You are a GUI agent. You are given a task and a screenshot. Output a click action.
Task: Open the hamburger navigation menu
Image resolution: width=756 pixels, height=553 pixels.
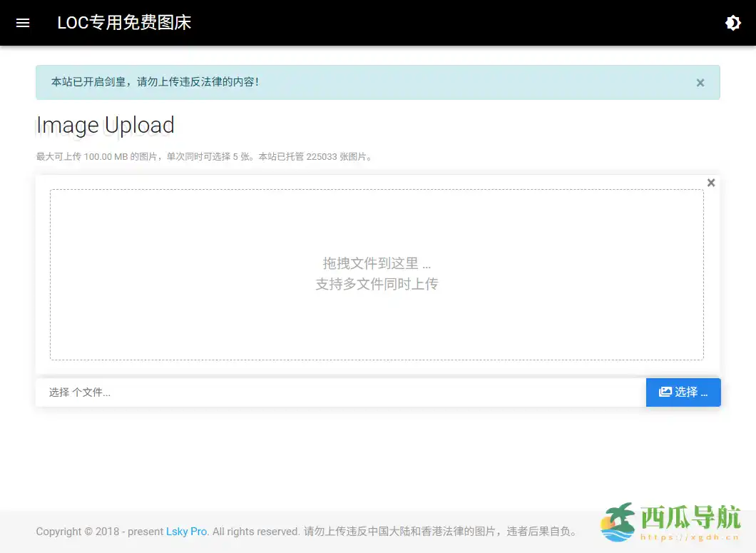click(x=22, y=22)
